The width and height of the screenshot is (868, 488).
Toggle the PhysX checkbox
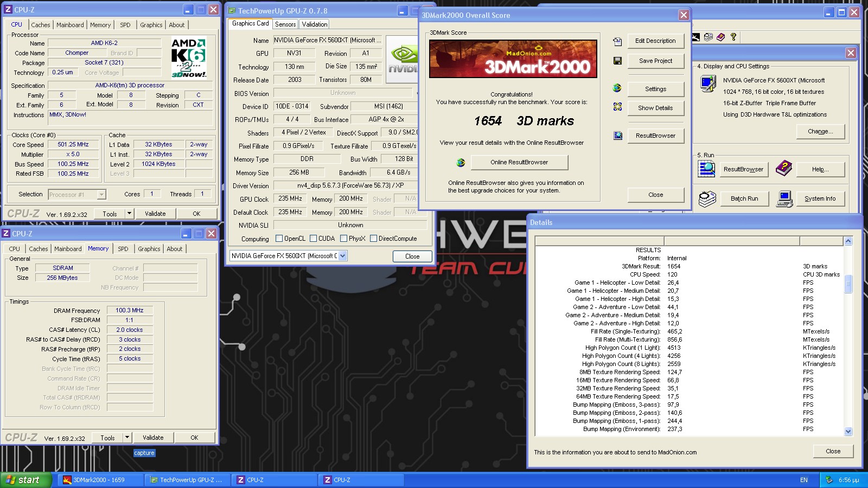343,238
